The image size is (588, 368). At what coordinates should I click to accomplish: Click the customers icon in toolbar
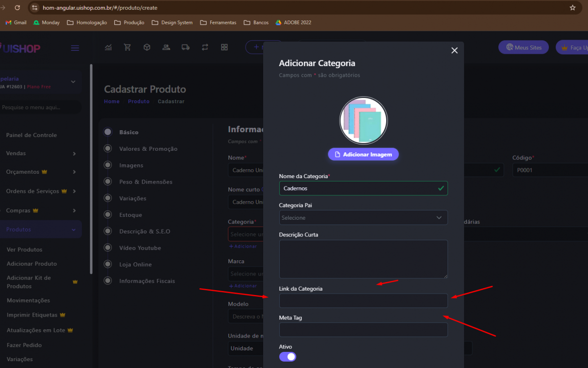coord(166,47)
